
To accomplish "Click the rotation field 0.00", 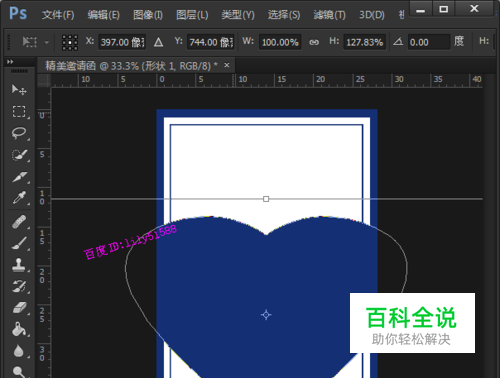I will pos(429,42).
